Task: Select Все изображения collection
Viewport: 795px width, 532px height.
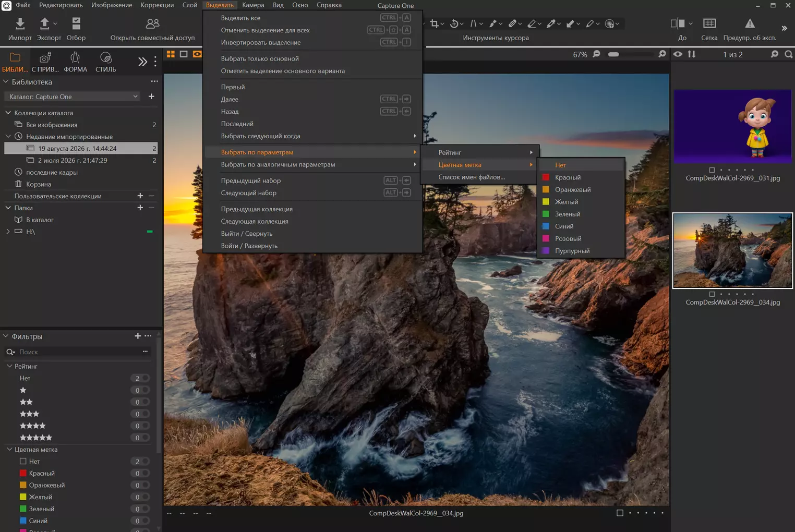Action: coord(52,125)
